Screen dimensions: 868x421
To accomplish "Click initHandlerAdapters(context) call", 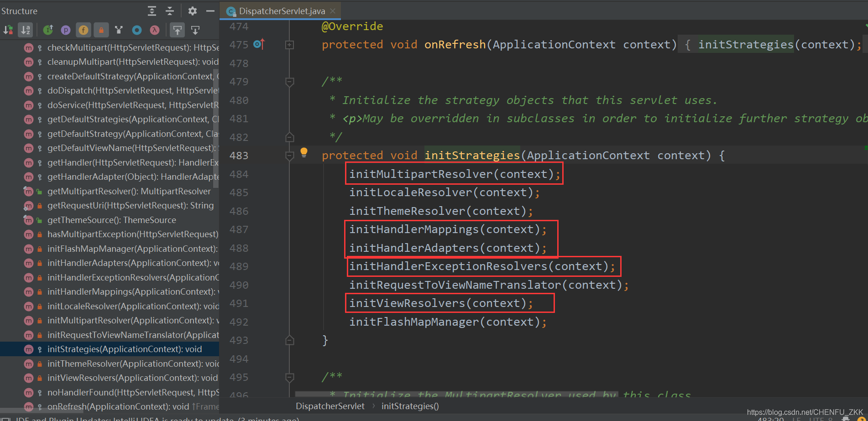I will (x=448, y=248).
